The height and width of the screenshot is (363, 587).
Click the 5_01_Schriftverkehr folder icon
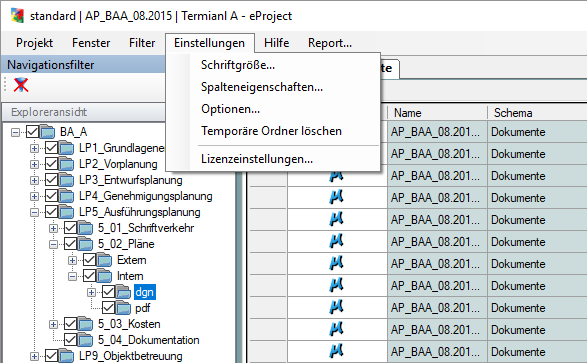[x=86, y=228]
